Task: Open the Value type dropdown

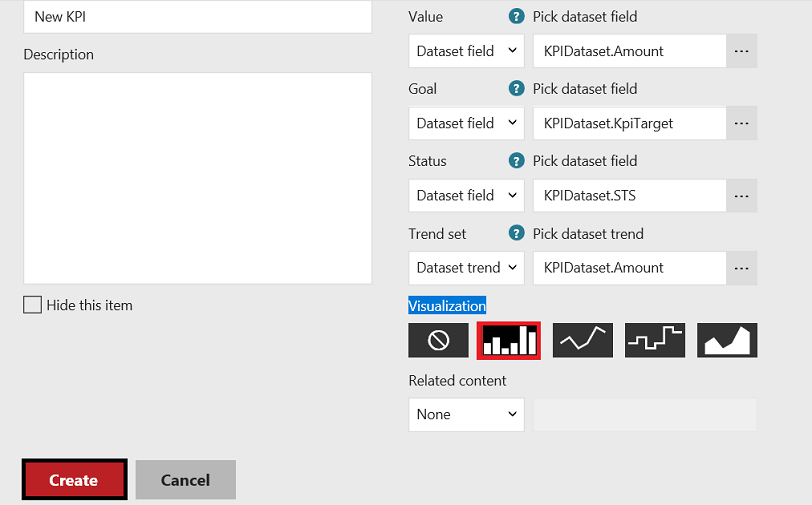Action: coord(467,51)
